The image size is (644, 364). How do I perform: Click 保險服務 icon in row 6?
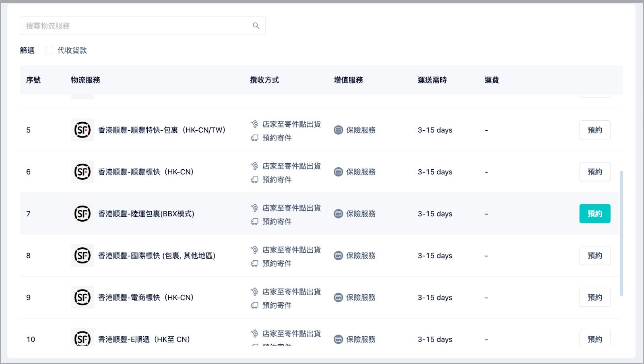(x=339, y=172)
